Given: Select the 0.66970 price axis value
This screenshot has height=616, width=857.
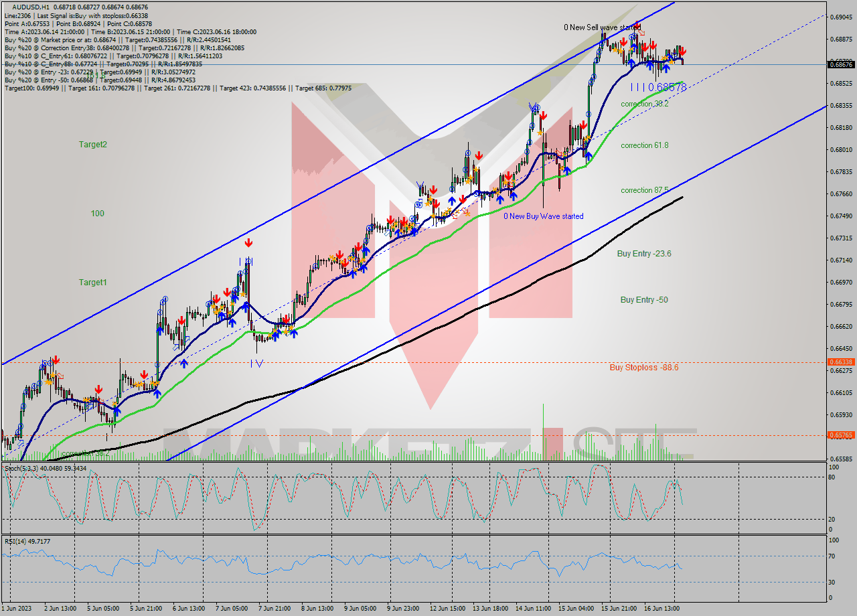Looking at the screenshot, I should click(x=841, y=282).
